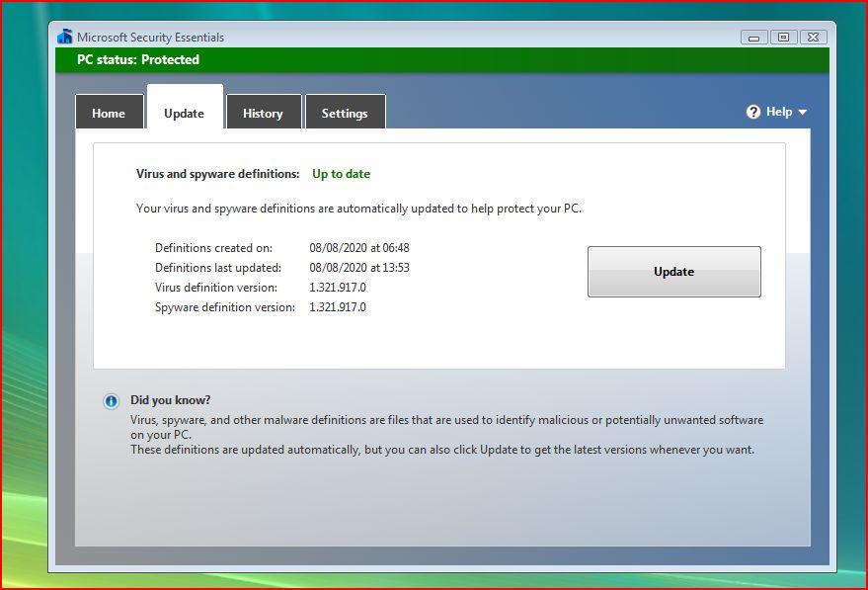
Task: Click the Microsoft Security Essentials title bar icon
Action: tap(65, 37)
